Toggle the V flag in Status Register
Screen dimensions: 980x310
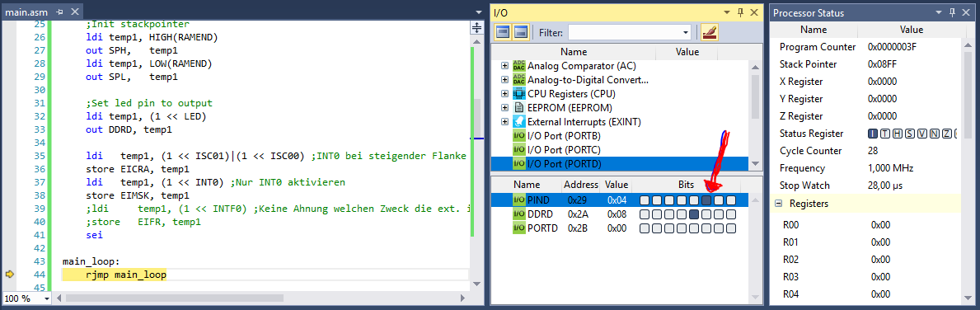point(922,134)
